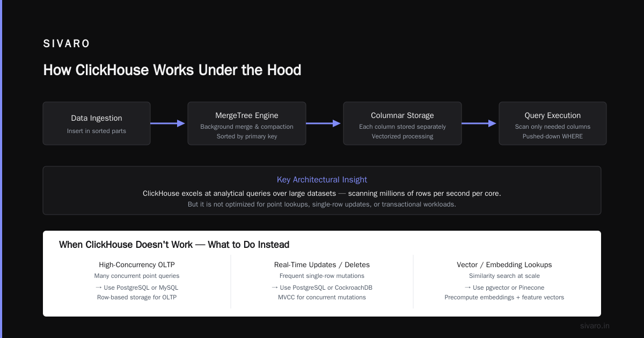Image resolution: width=644 pixels, height=338 pixels.
Task: Select the High-Concurrency OLTP heading
Action: [x=137, y=264]
